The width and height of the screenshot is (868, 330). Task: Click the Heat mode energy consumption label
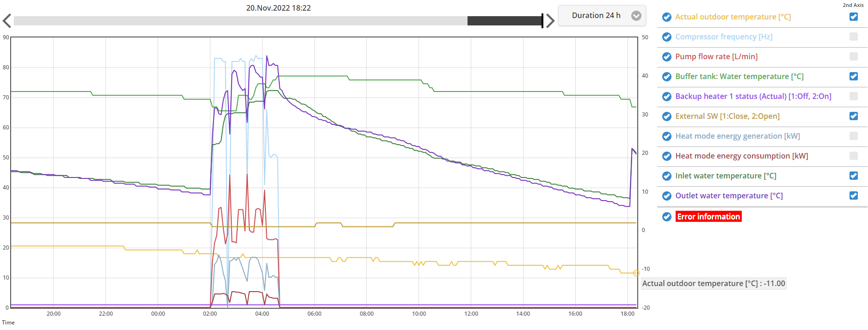point(741,156)
